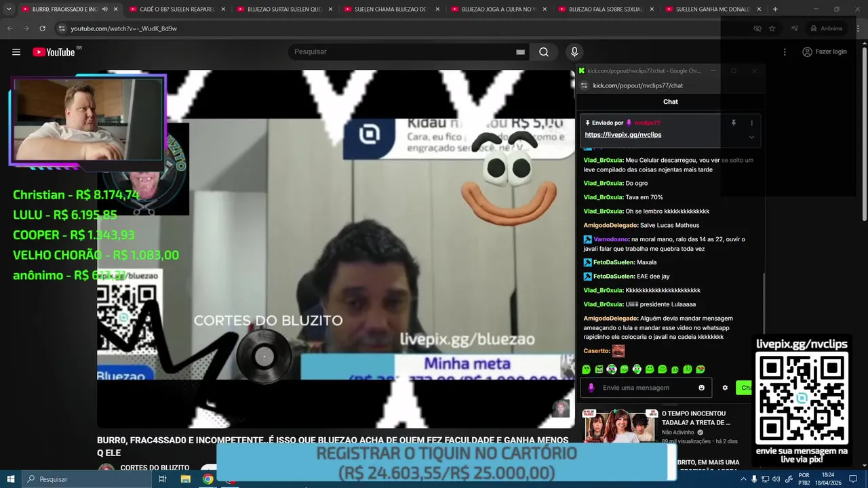Screen dimensions: 868x488
Task: Open YouTube settings three-dot menu
Action: (785, 52)
